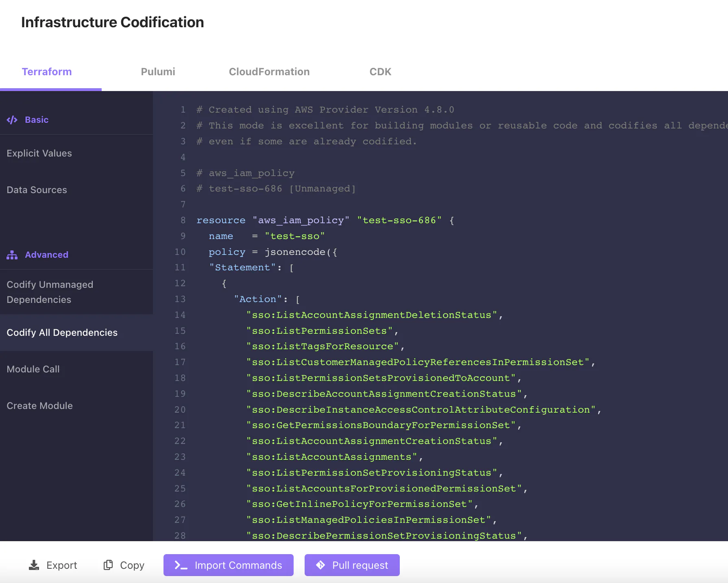Viewport: 728px width, 583px height.
Task: Switch to the Pulumi tab
Action: click(158, 72)
